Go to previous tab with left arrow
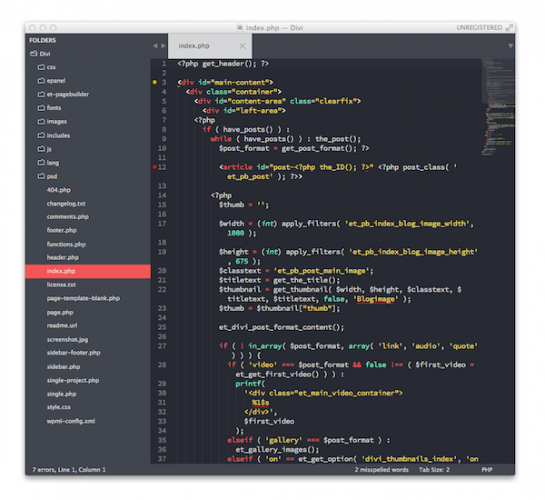 pos(155,46)
